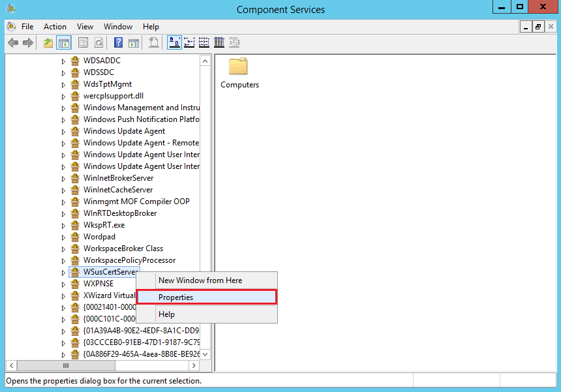The image size is (561, 392).
Task: Select {01A39A4B-90E2-4EDF-8A1C-DD9 item
Action: click(141, 331)
